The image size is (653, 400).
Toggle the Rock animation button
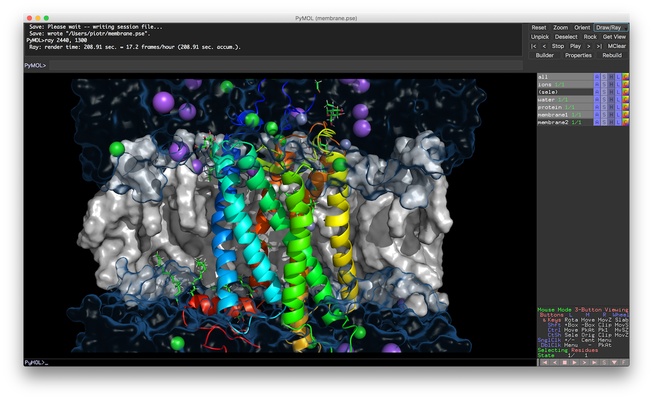pyautogui.click(x=590, y=37)
